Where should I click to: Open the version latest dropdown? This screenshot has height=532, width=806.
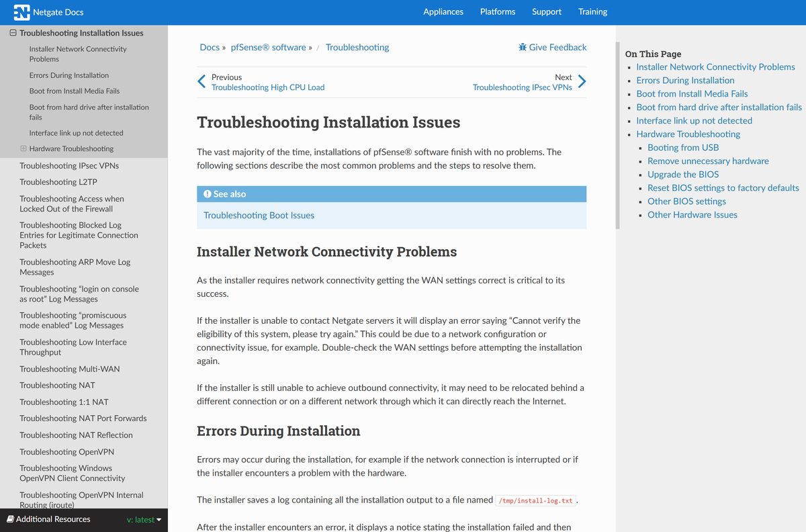144,519
